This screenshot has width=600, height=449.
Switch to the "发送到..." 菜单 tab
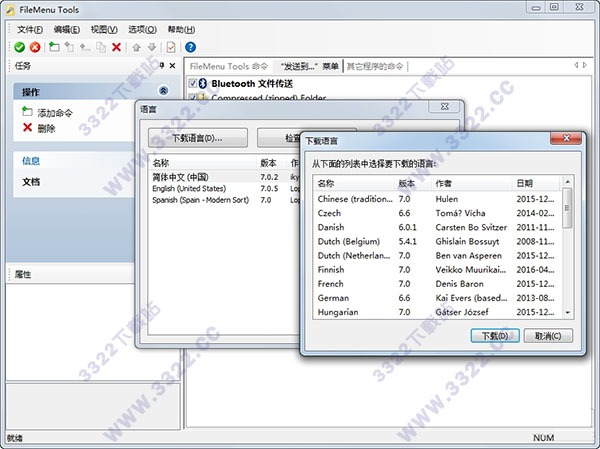coord(309,66)
